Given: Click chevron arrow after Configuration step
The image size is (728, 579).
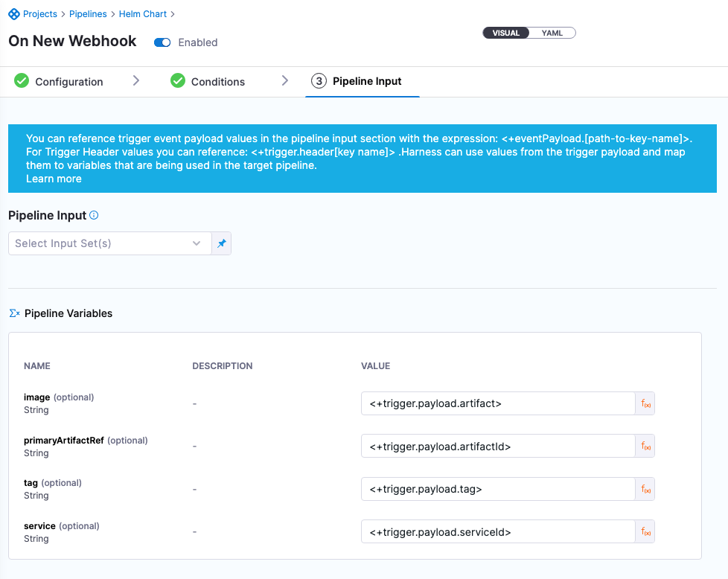Looking at the screenshot, I should tap(136, 80).
